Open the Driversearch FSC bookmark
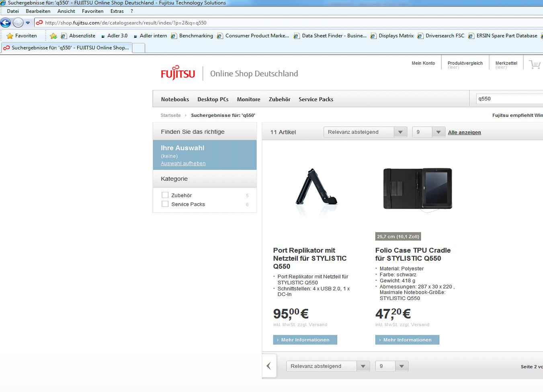This screenshot has width=543, height=392. click(441, 36)
